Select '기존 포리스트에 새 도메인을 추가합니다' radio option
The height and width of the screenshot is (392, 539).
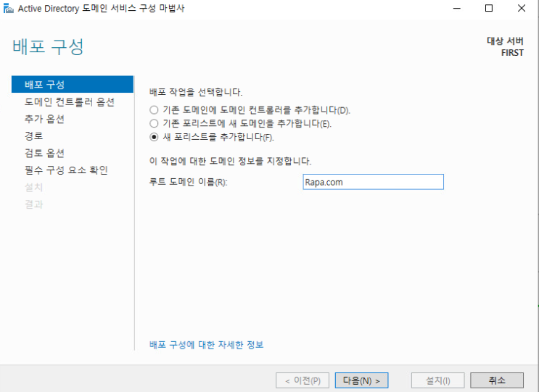click(154, 123)
